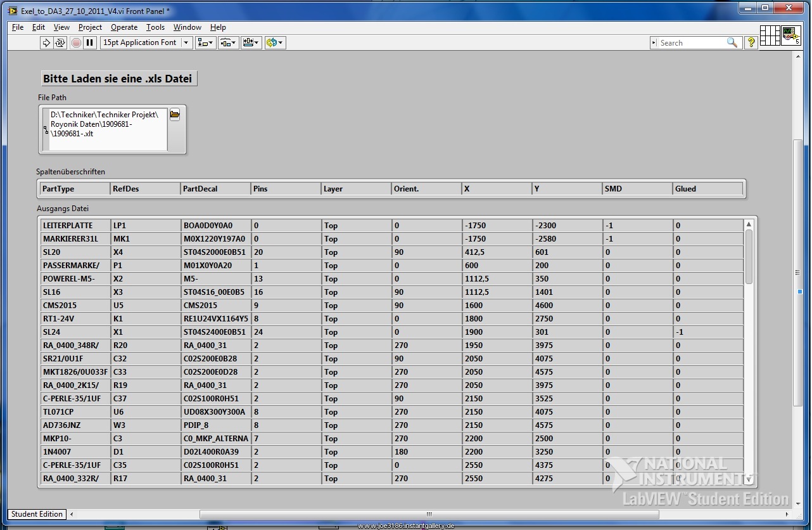This screenshot has height=530, width=812.
Task: Click Run Continuously button
Action: click(x=60, y=42)
